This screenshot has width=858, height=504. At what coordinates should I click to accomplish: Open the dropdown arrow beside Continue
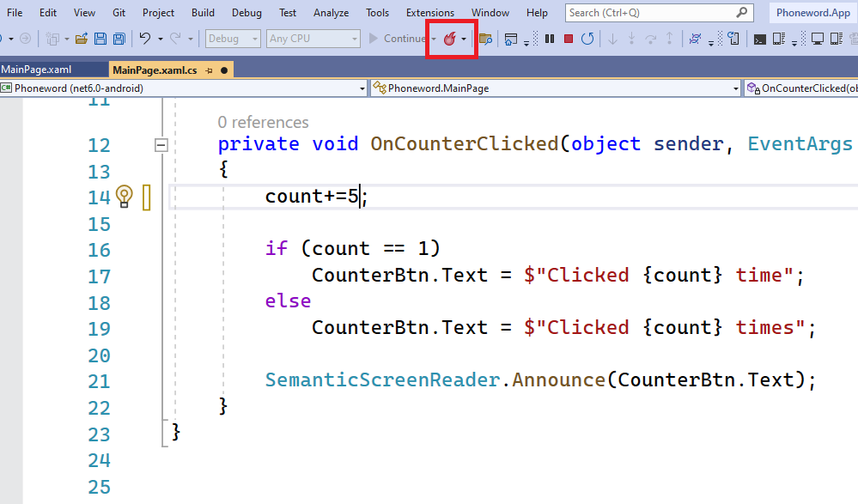click(x=434, y=39)
